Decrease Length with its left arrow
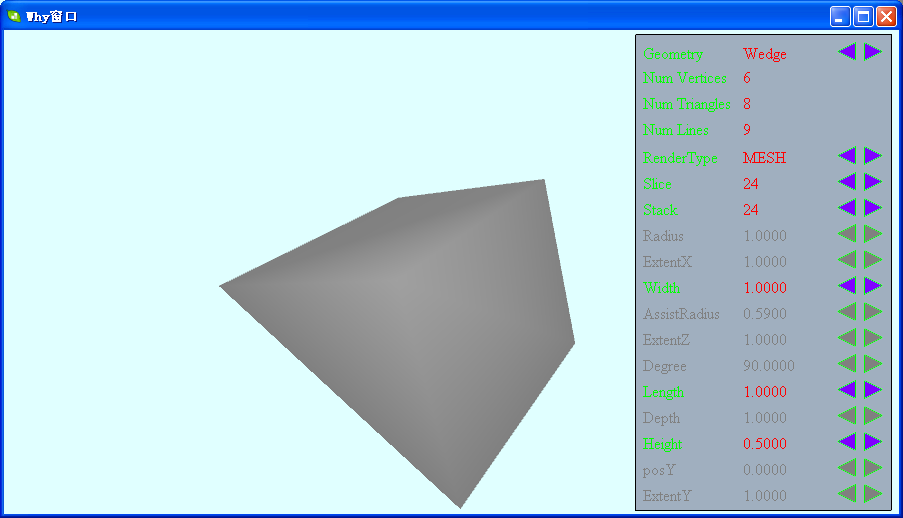The height and width of the screenshot is (518, 903). tap(847, 390)
